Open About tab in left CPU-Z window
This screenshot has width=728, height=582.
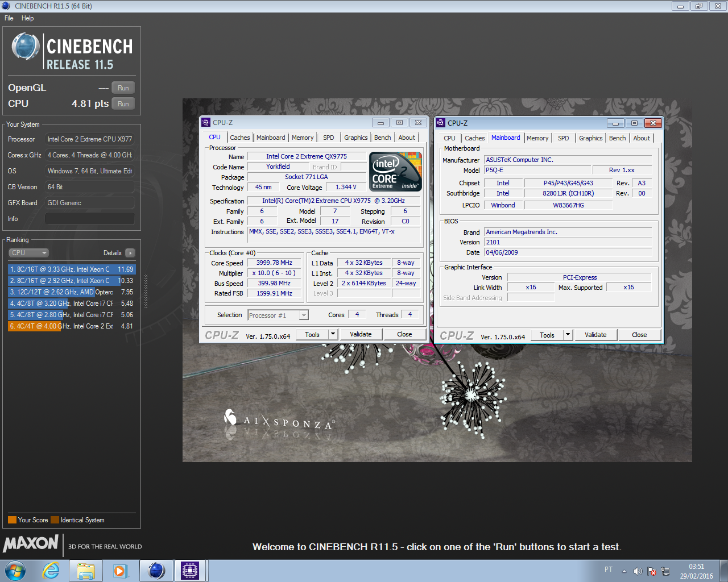[407, 138]
